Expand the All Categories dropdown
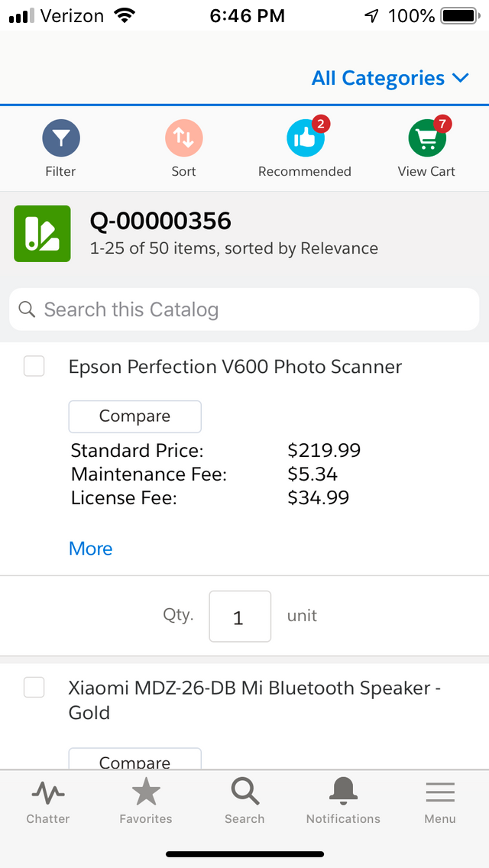The height and width of the screenshot is (868, 489). pyautogui.click(x=390, y=78)
